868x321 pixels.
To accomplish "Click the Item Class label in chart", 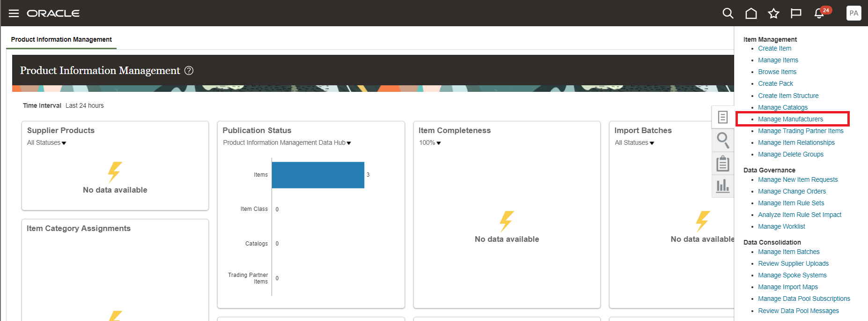I will pyautogui.click(x=254, y=209).
